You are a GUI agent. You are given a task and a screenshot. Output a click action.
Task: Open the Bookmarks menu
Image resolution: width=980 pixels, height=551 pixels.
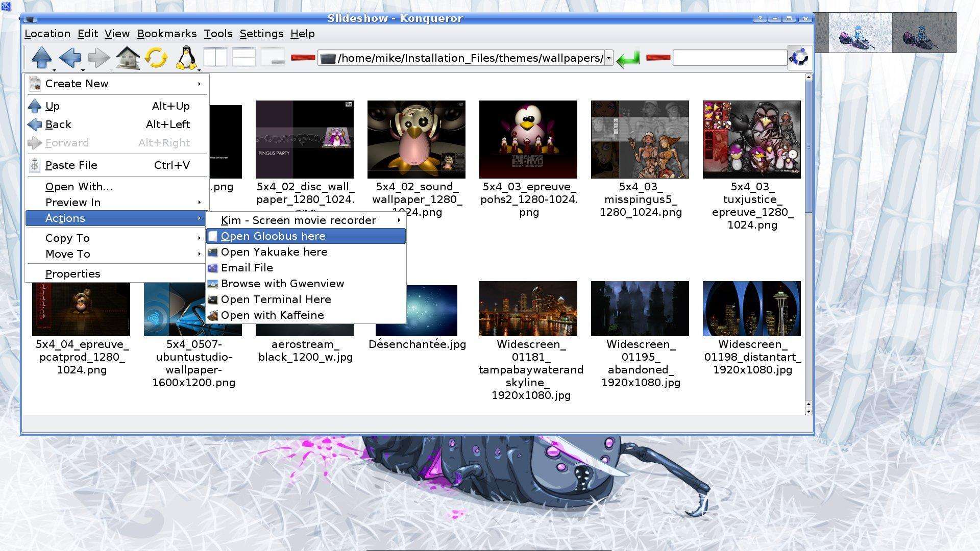tap(167, 34)
